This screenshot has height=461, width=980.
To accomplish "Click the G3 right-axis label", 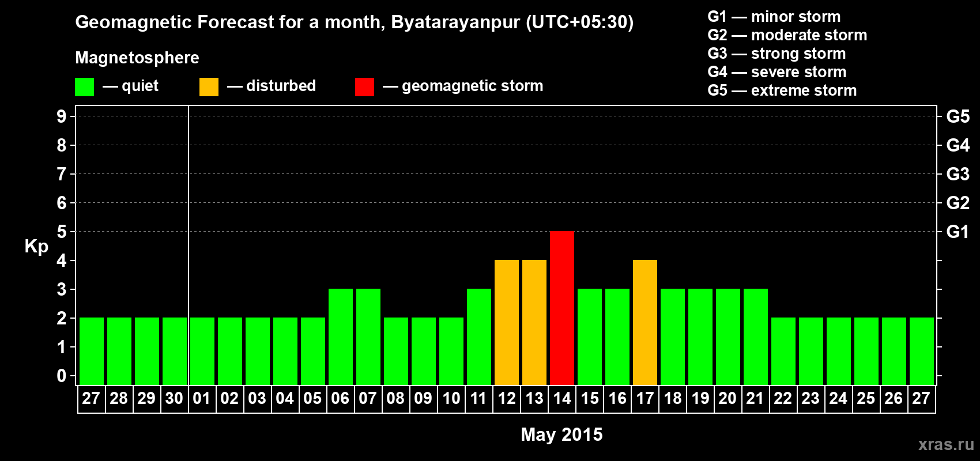I will click(x=958, y=174).
